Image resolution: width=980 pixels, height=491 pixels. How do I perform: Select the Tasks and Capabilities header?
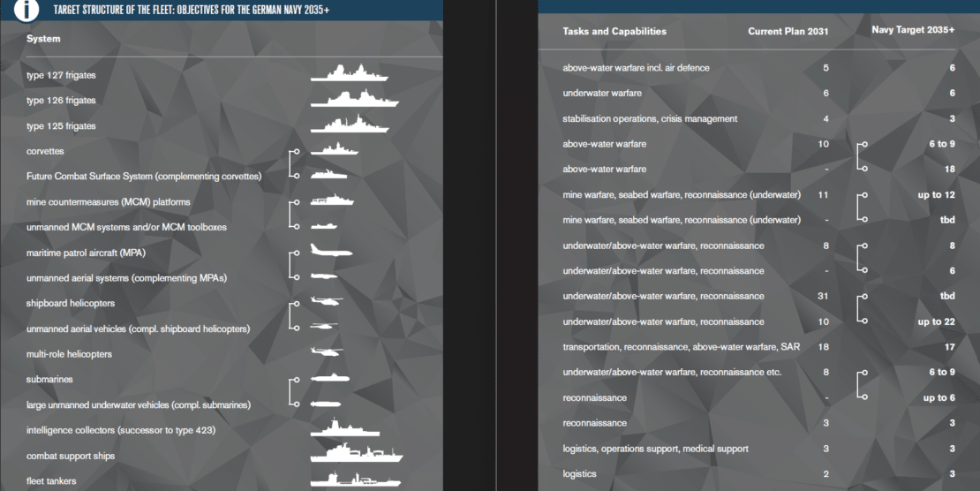614,31
